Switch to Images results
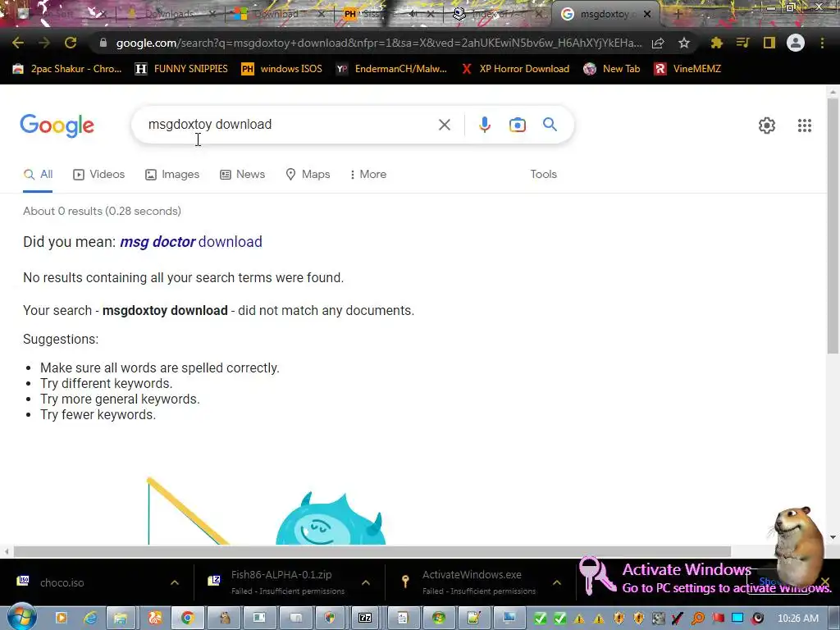840x630 pixels. coord(172,174)
